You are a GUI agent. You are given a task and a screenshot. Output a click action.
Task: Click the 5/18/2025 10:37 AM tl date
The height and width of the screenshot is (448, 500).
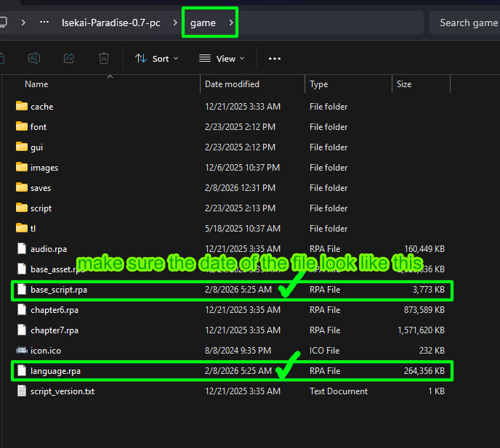[x=242, y=229]
